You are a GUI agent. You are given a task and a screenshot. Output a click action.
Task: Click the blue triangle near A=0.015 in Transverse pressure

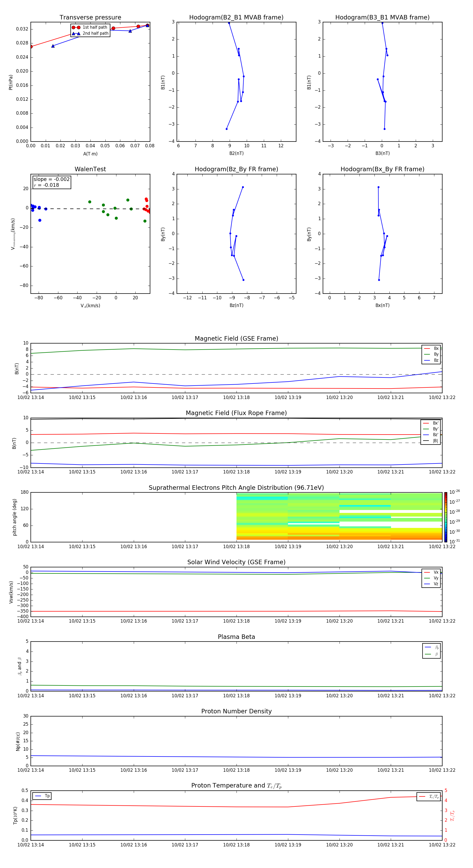pyautogui.click(x=53, y=46)
